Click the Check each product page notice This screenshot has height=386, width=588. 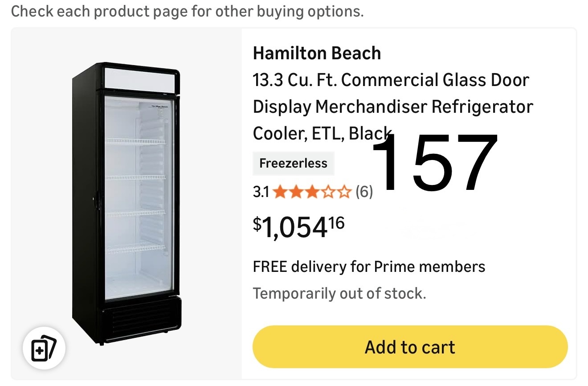pyautogui.click(x=187, y=12)
